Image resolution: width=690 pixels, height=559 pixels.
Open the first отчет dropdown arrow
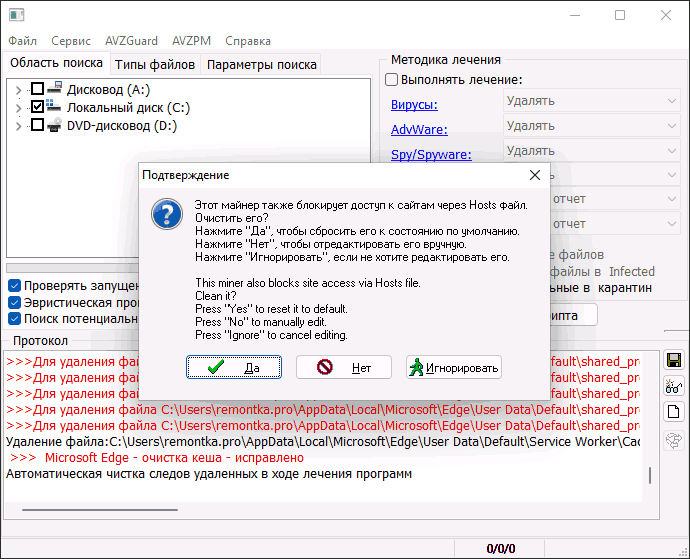672,199
